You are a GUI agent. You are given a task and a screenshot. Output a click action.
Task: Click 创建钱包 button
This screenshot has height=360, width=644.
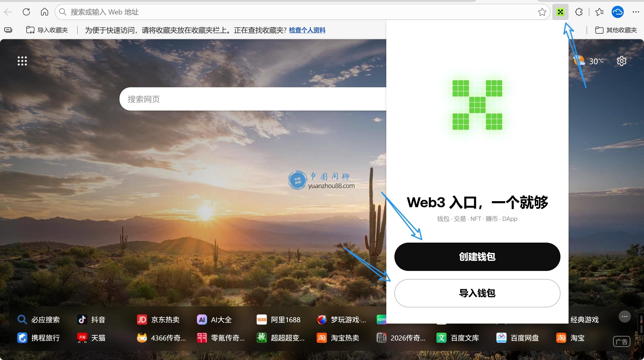pyautogui.click(x=477, y=257)
